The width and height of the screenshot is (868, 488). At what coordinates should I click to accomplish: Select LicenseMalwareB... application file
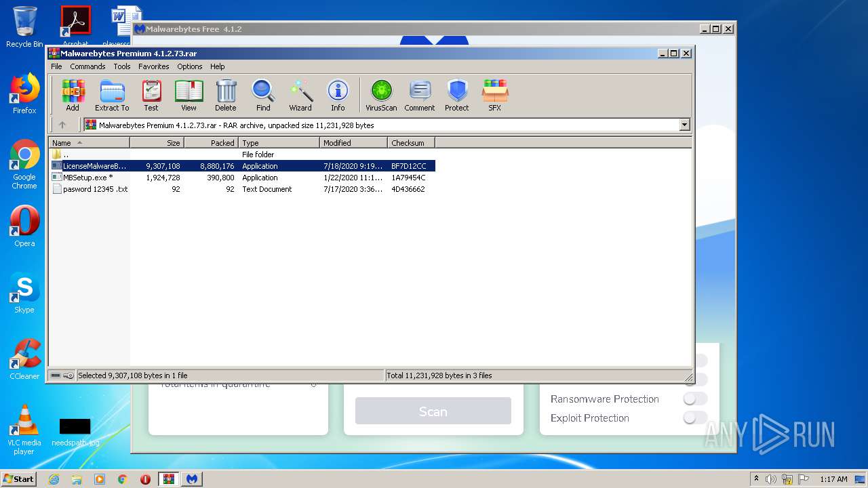tap(242, 166)
